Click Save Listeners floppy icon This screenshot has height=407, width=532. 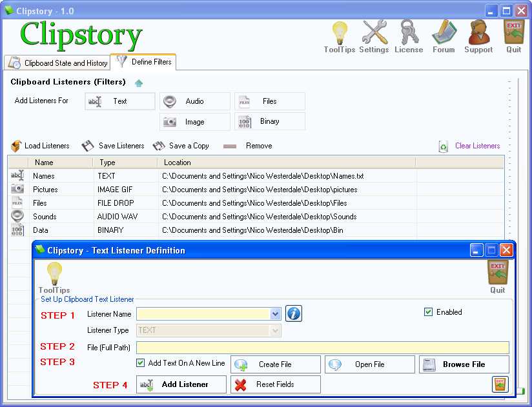pyautogui.click(x=88, y=146)
